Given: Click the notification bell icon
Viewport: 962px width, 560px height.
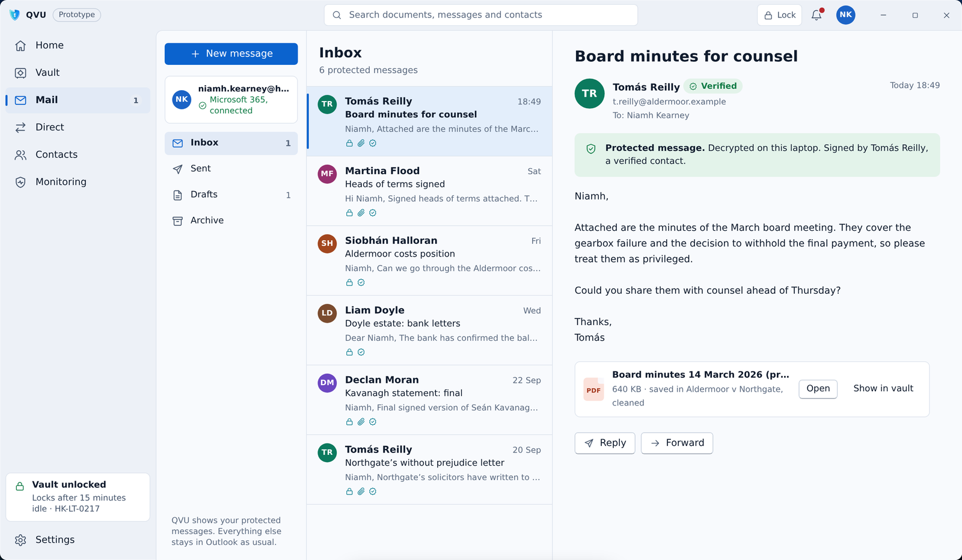Looking at the screenshot, I should 816,15.
